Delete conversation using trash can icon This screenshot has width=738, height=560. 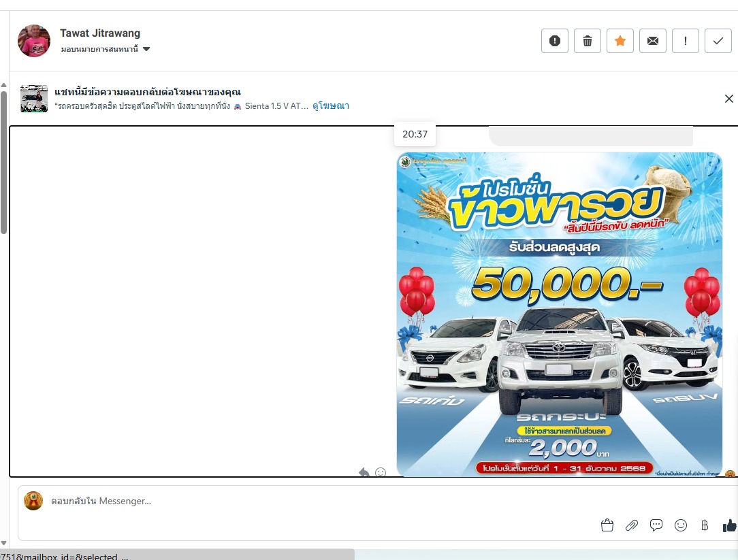[588, 41]
